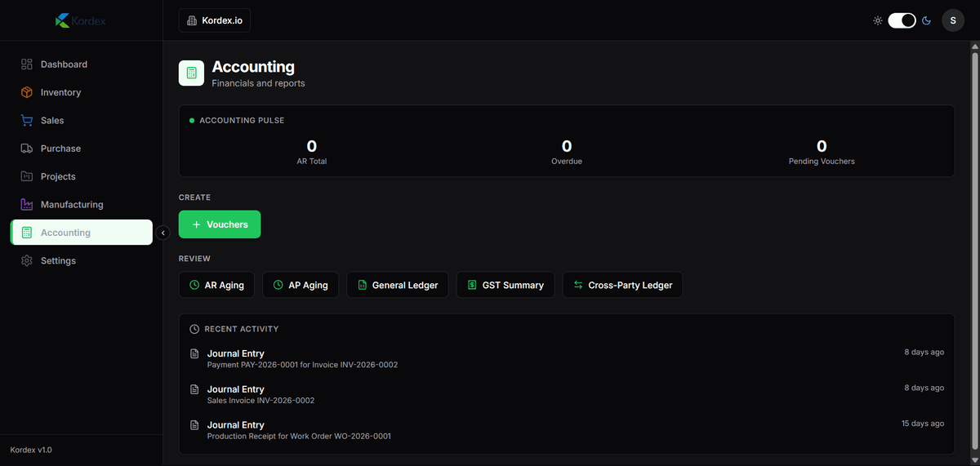
Task: Open the Inventory menu item
Action: [x=61, y=92]
